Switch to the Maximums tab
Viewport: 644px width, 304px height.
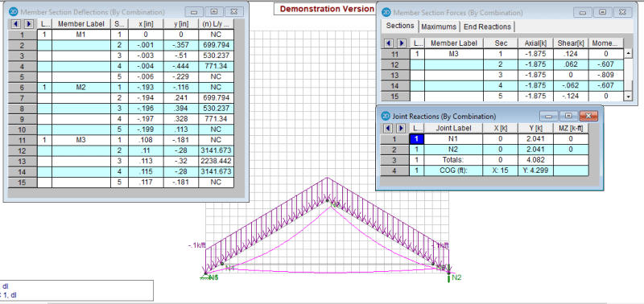coord(439,27)
